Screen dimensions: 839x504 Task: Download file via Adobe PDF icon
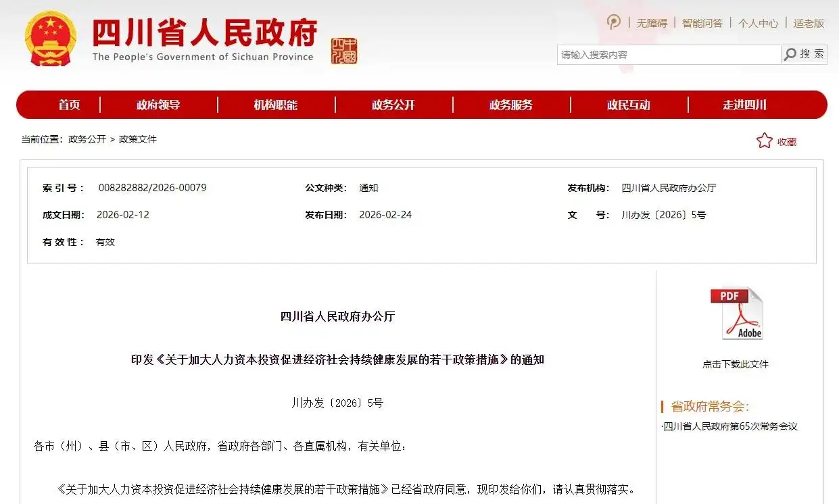tap(736, 314)
